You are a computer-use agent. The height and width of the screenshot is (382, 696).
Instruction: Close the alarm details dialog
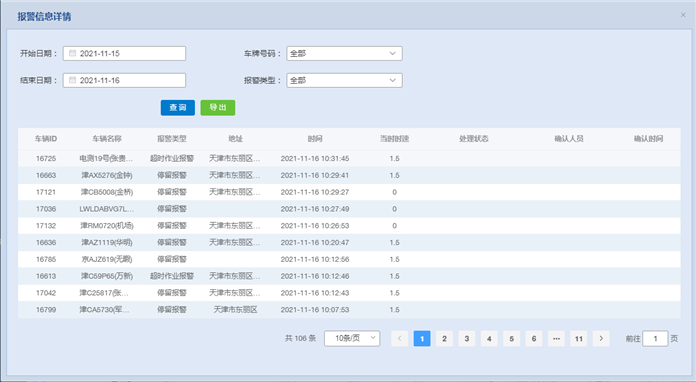pyautogui.click(x=683, y=15)
